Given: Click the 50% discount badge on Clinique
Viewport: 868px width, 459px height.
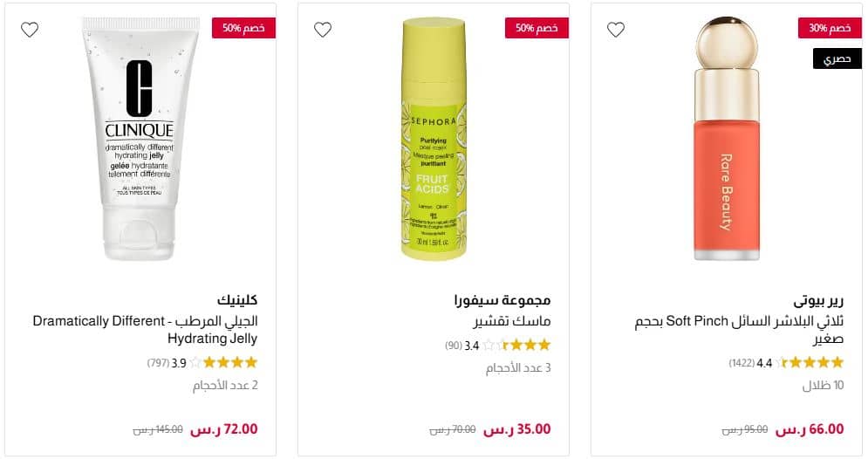Looking at the screenshot, I should 243,28.
